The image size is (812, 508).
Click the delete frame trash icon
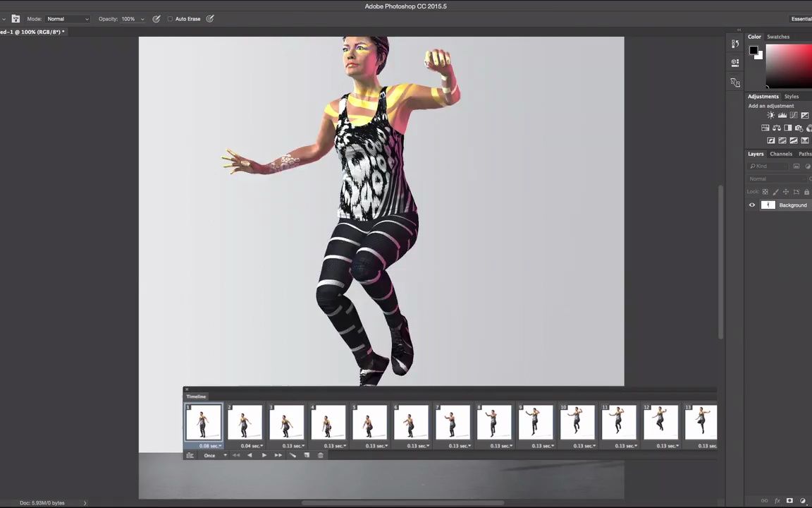321,455
